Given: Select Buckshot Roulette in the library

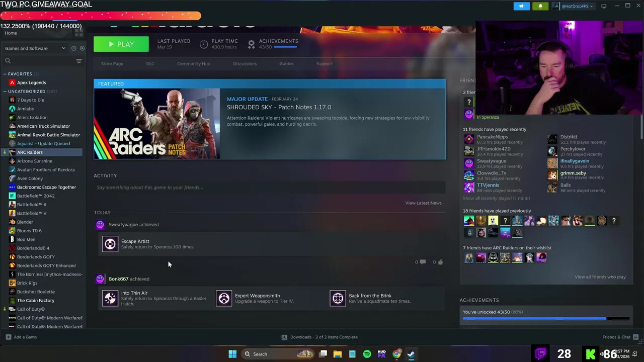Looking at the screenshot, I should pyautogui.click(x=36, y=292).
